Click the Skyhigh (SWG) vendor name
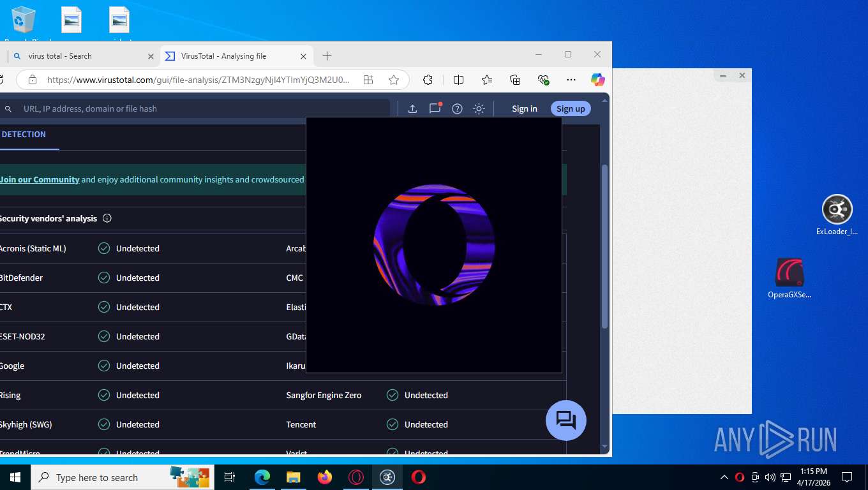 26,424
